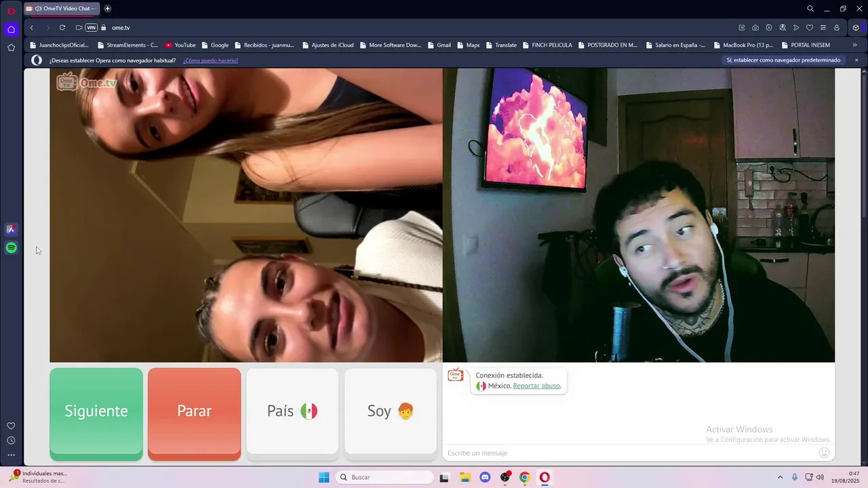
Task: Click the Reportar abuso link
Action: point(536,386)
